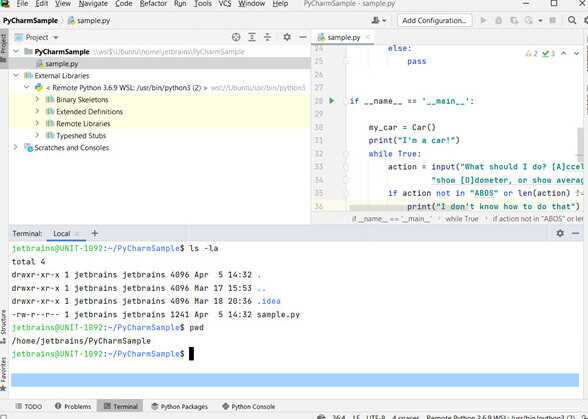Click the Run with Coverage icon
The height and width of the screenshot is (419, 588).
514,20
